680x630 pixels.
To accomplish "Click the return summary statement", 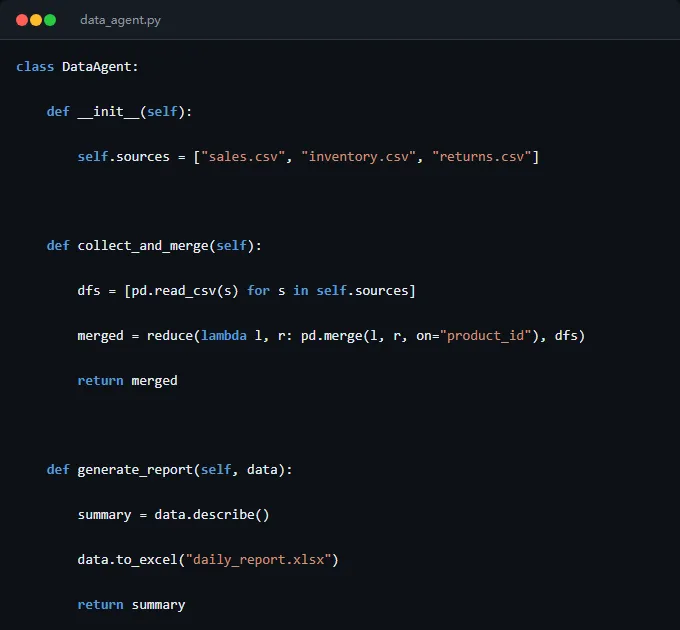I will pos(131,605).
